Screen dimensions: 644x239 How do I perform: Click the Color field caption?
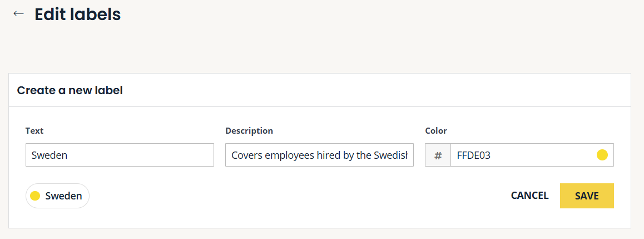(436, 131)
